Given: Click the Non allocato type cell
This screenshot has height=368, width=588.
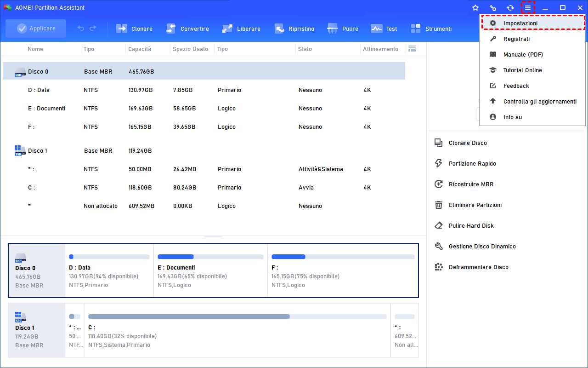Looking at the screenshot, I should pos(101,206).
